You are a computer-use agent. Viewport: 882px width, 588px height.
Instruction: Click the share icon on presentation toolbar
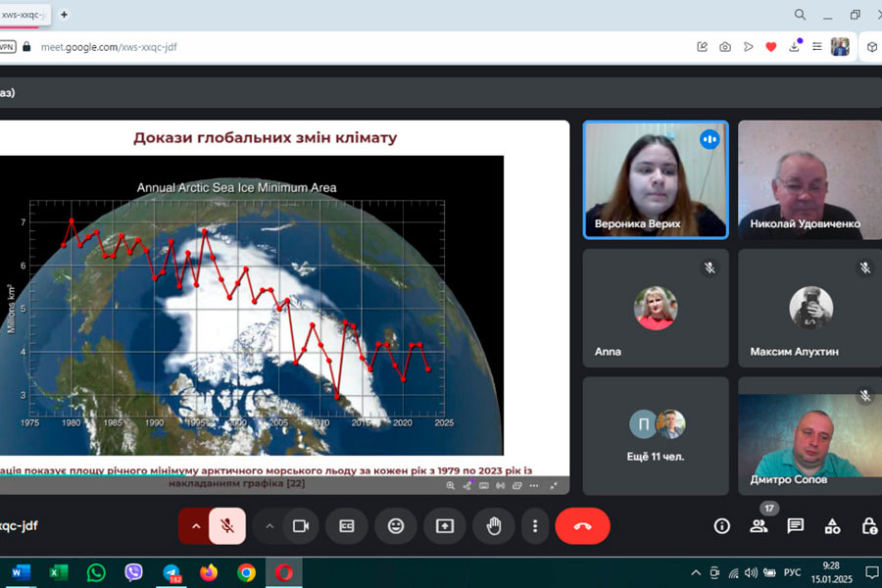pos(466,486)
